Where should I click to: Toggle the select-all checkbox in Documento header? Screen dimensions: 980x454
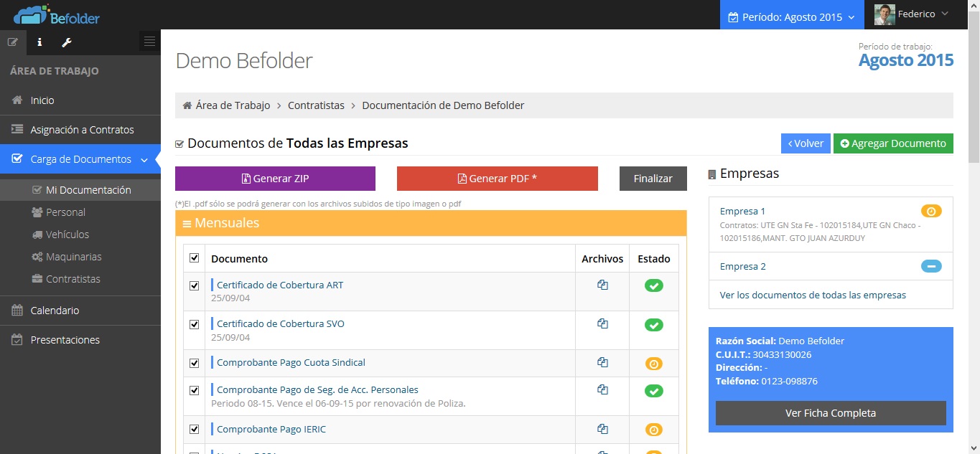(x=194, y=258)
